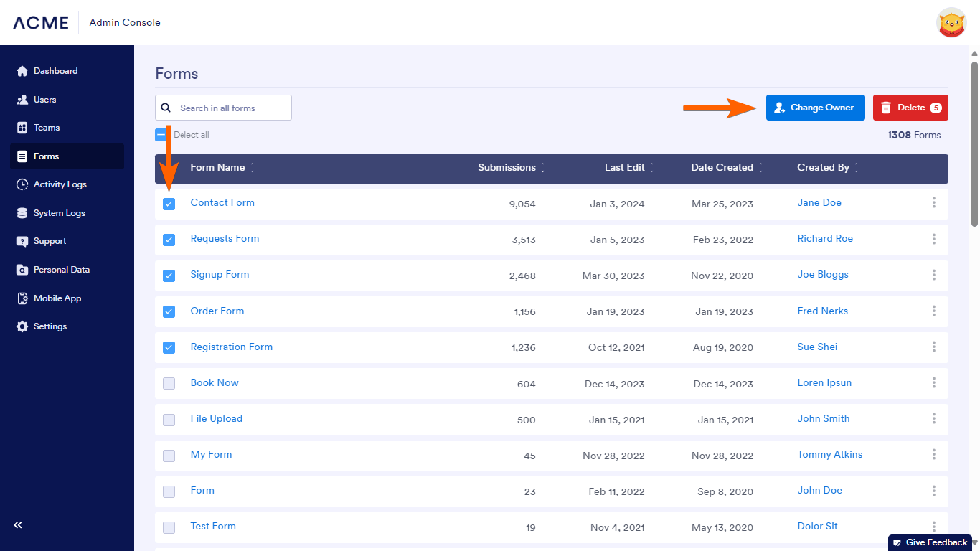Open Personal Data menu item
The width and height of the screenshot is (980, 551).
61,270
